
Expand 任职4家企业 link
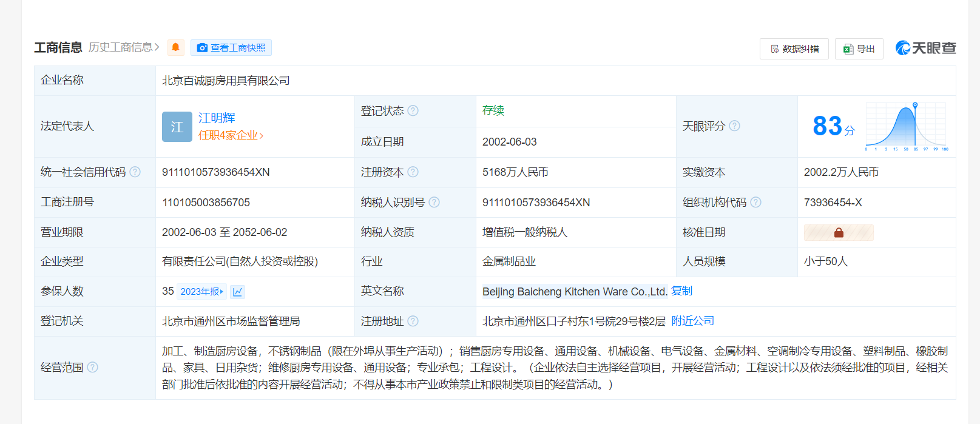(x=231, y=135)
